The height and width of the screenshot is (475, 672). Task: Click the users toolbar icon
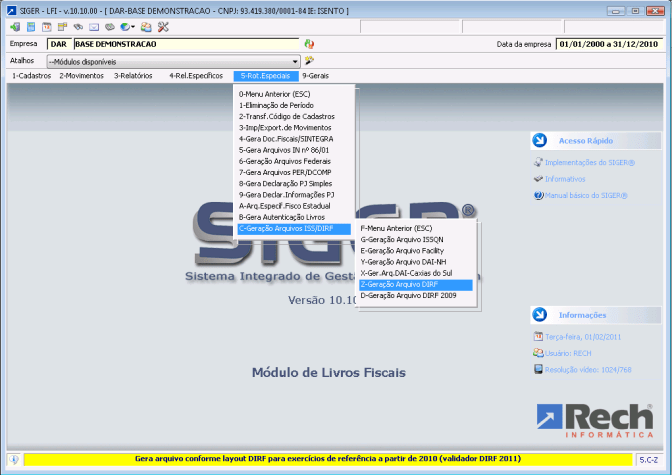[x=146, y=27]
